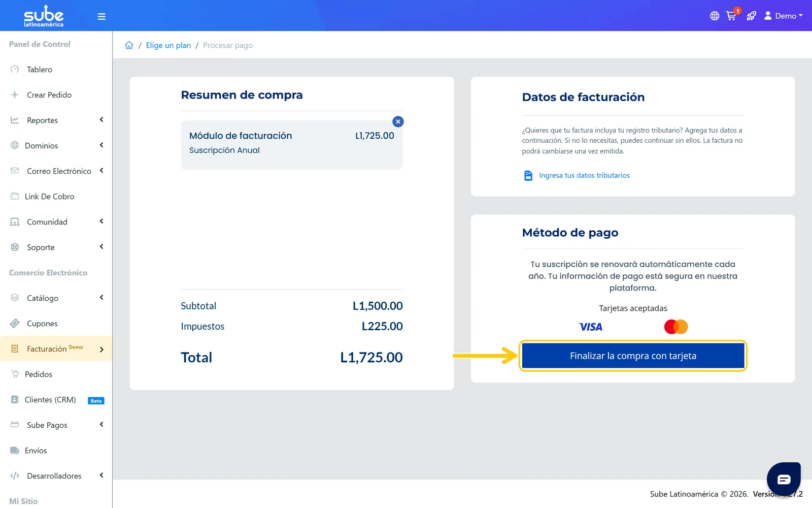Screen dimensions: 812x508
Task: Remove Módulo de facturación from summary
Action: (x=398, y=122)
